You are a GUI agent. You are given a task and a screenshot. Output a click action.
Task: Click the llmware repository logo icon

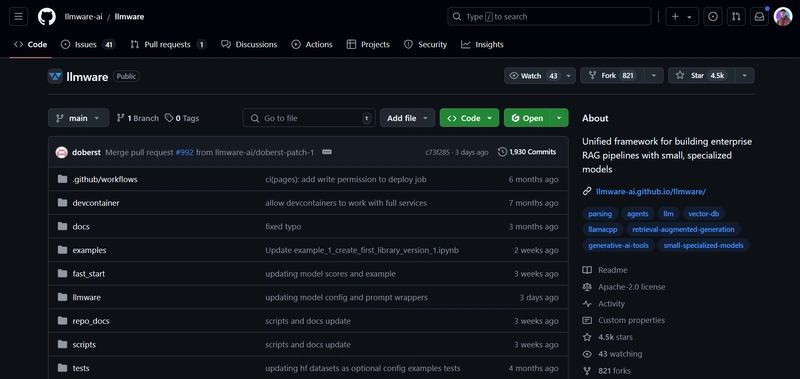(55, 77)
